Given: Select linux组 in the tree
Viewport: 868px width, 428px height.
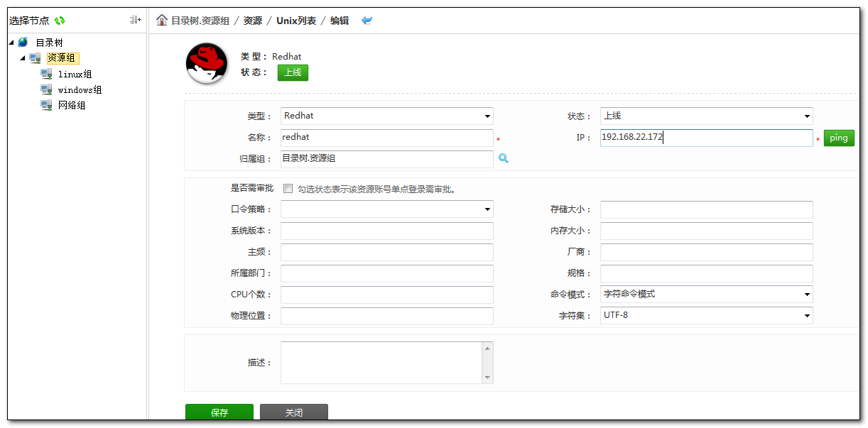Looking at the screenshot, I should pos(75,75).
